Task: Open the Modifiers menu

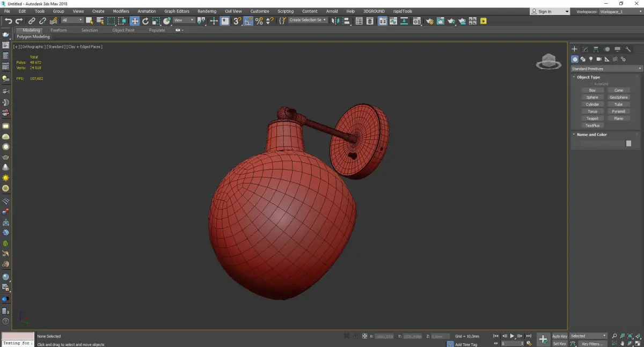Action: [x=121, y=11]
